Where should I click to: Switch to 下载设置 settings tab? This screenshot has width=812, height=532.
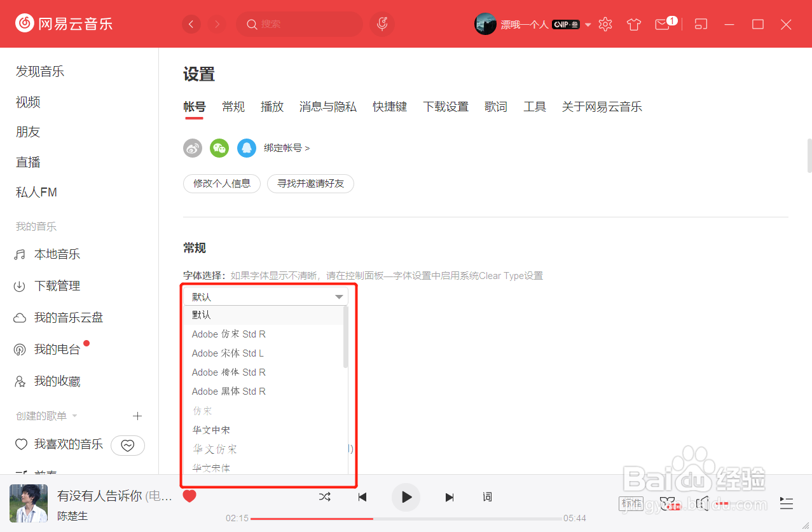[446, 107]
